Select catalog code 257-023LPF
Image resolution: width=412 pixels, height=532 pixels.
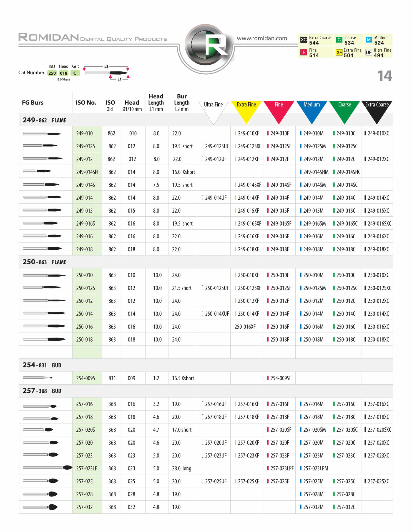click(x=280, y=468)
